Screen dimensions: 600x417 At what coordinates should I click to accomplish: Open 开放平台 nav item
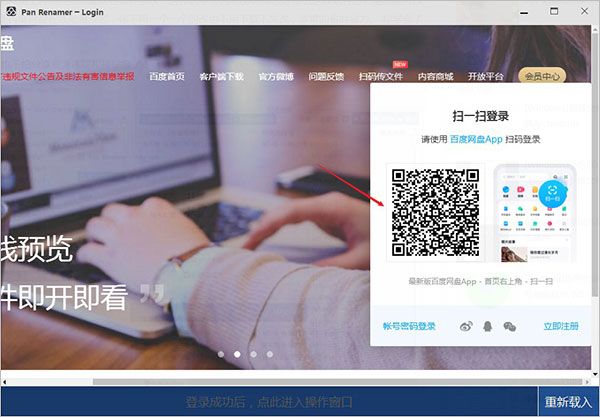[x=486, y=77]
